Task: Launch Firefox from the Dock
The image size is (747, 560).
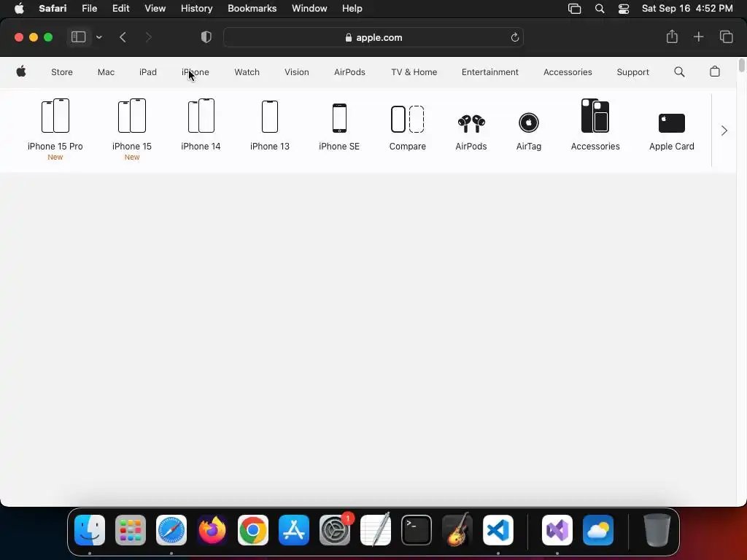Action: (x=212, y=530)
